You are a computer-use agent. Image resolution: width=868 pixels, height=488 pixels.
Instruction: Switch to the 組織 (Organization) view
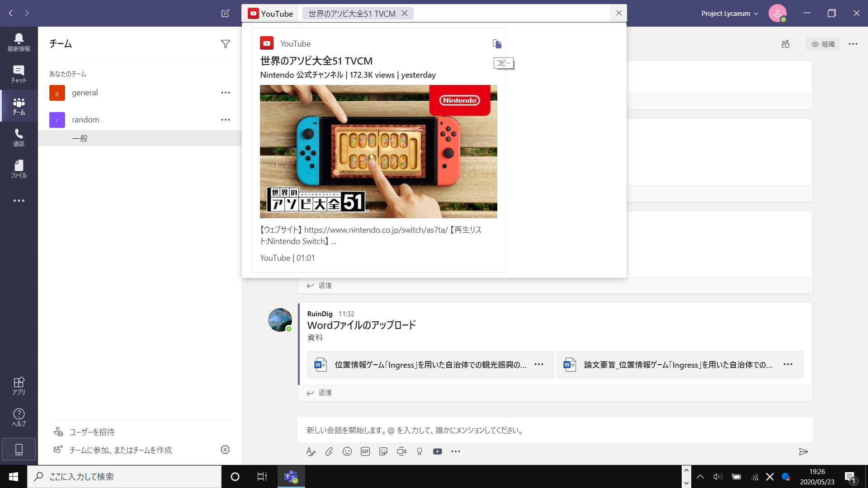(823, 44)
